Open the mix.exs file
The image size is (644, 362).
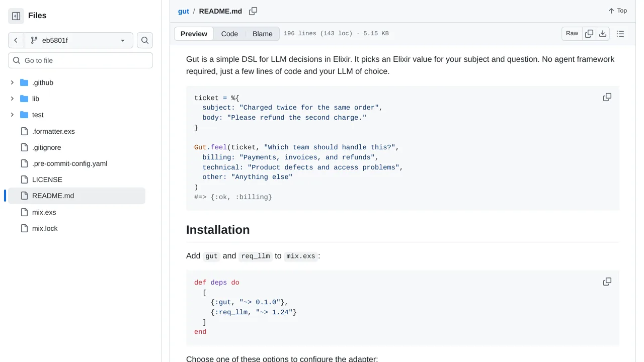pyautogui.click(x=44, y=212)
